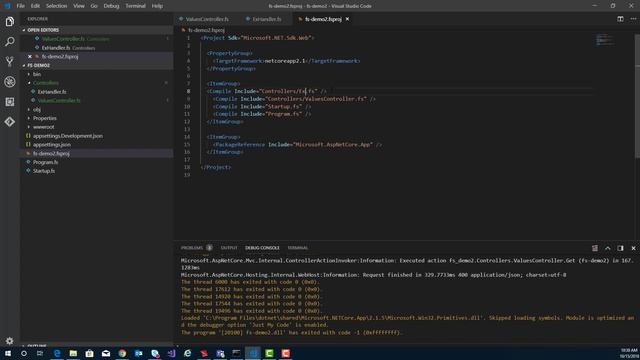Open ValuesController.fs under Controllers in file tree
The width and height of the screenshot is (640, 360).
[59, 100]
